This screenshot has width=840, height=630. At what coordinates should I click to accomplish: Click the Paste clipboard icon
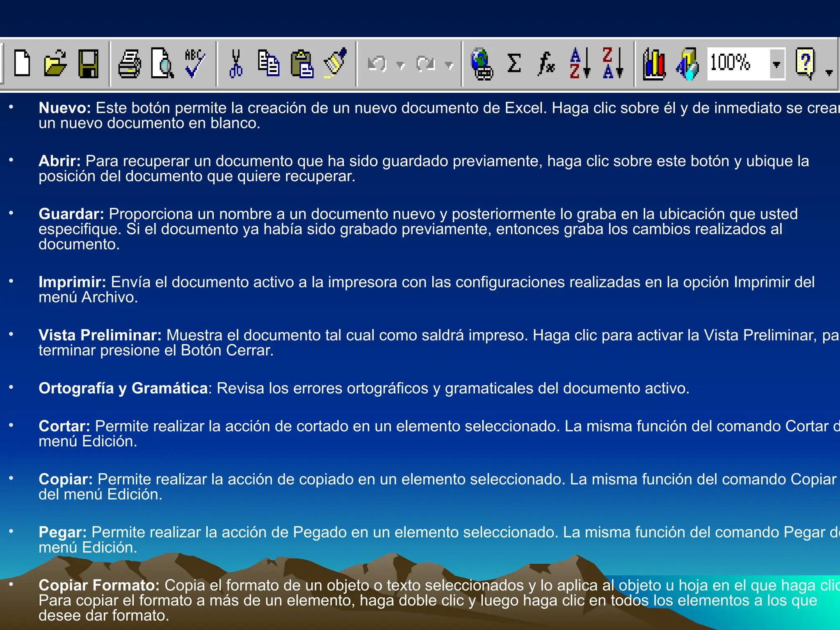(302, 64)
